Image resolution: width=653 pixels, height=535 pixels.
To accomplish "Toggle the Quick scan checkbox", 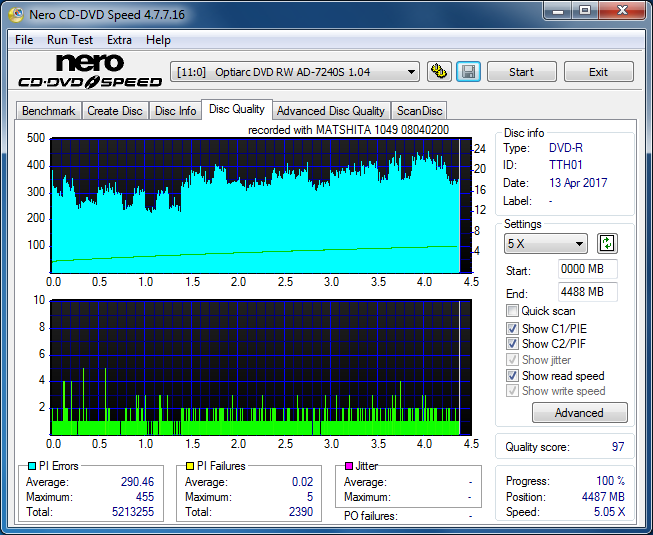I will coord(512,311).
